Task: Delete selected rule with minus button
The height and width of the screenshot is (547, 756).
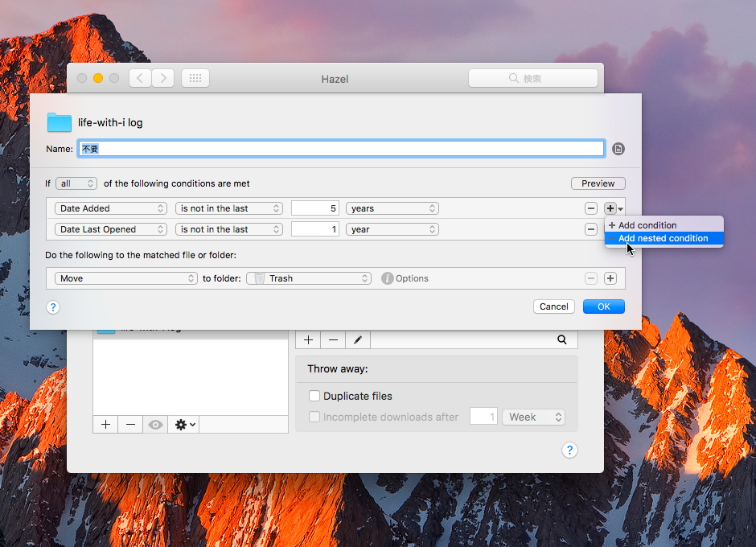Action: (x=333, y=339)
